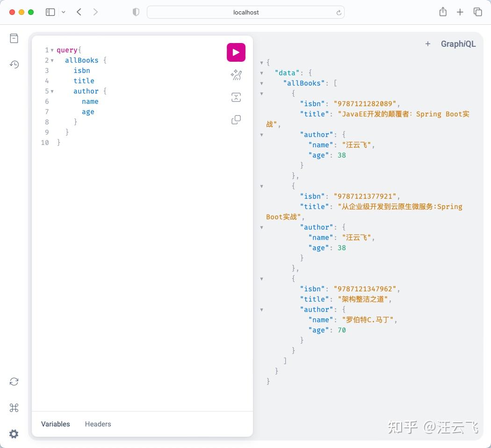Click the GraphiQL logo link
This screenshot has height=448, width=491.
[458, 43]
